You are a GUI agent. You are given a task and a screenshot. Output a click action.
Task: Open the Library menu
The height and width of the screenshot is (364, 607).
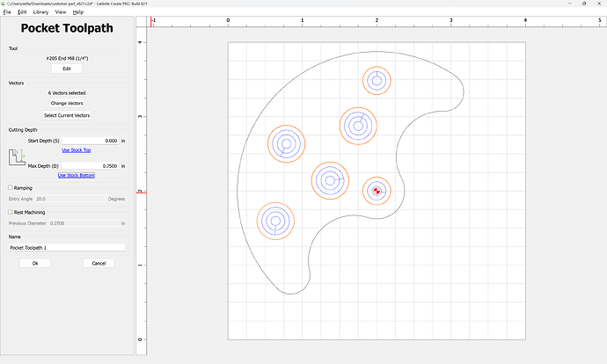pyautogui.click(x=40, y=12)
